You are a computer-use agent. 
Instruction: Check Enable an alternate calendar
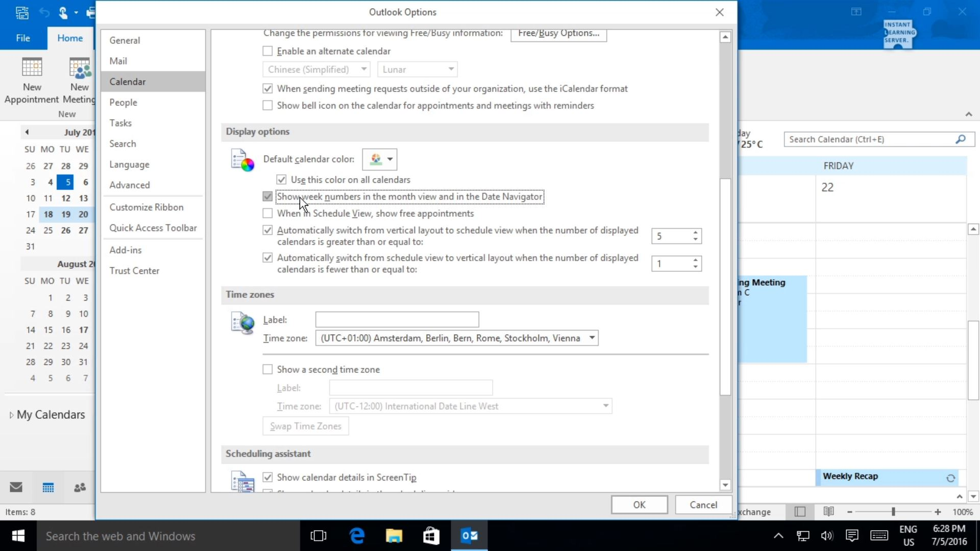tap(267, 51)
